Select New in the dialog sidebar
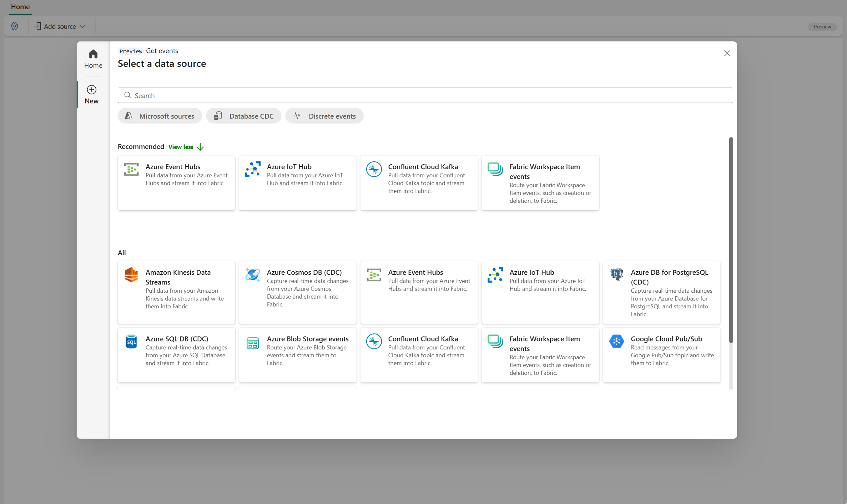 click(91, 95)
